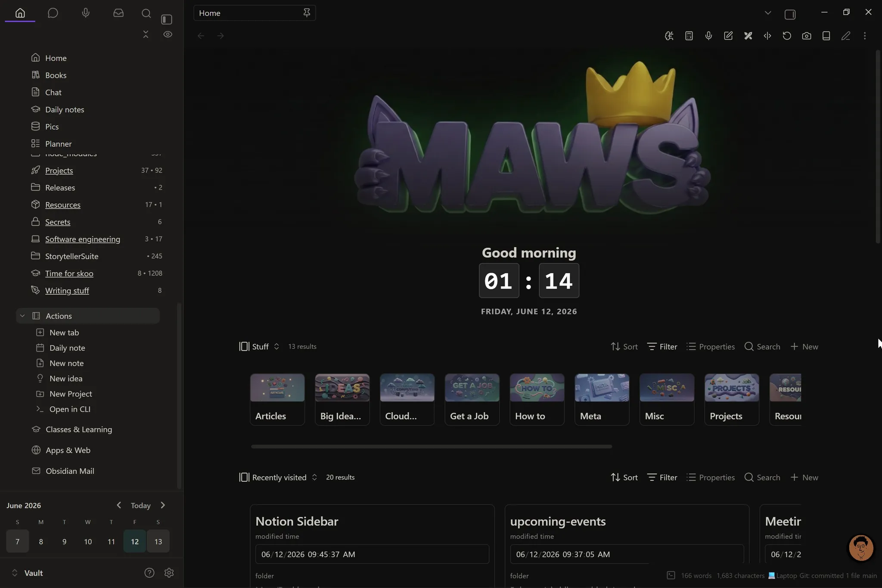This screenshot has width=882, height=588.
Task: Open the Stuff view selector dropdown
Action: 259,347
